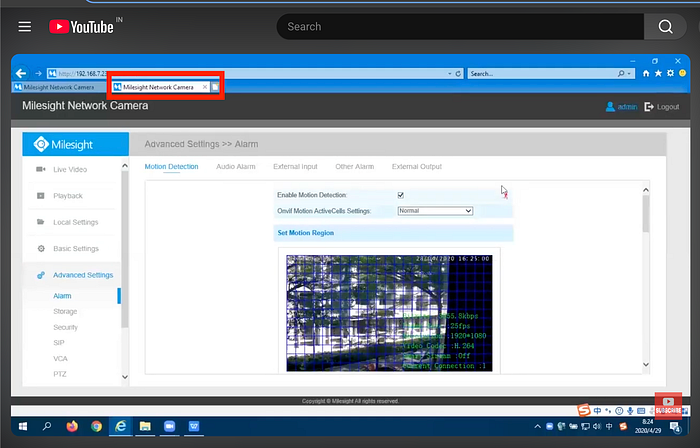Click the YouTube search magnifier button

click(665, 27)
